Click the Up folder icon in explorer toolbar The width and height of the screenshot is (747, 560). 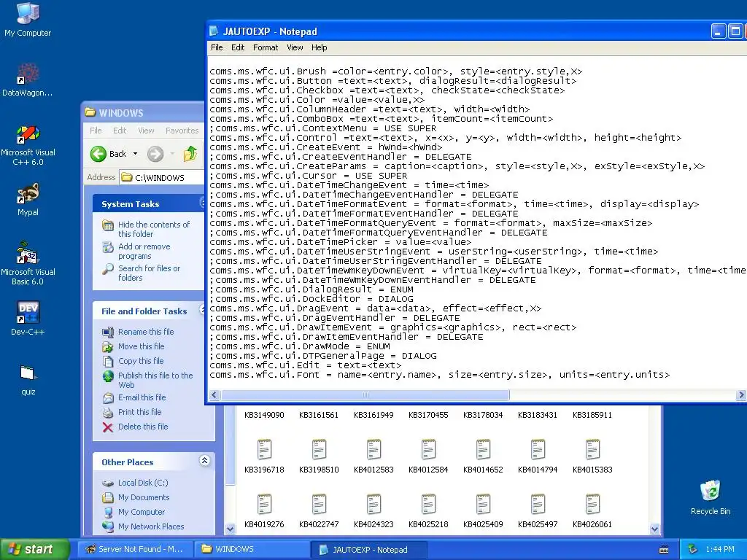pos(190,154)
